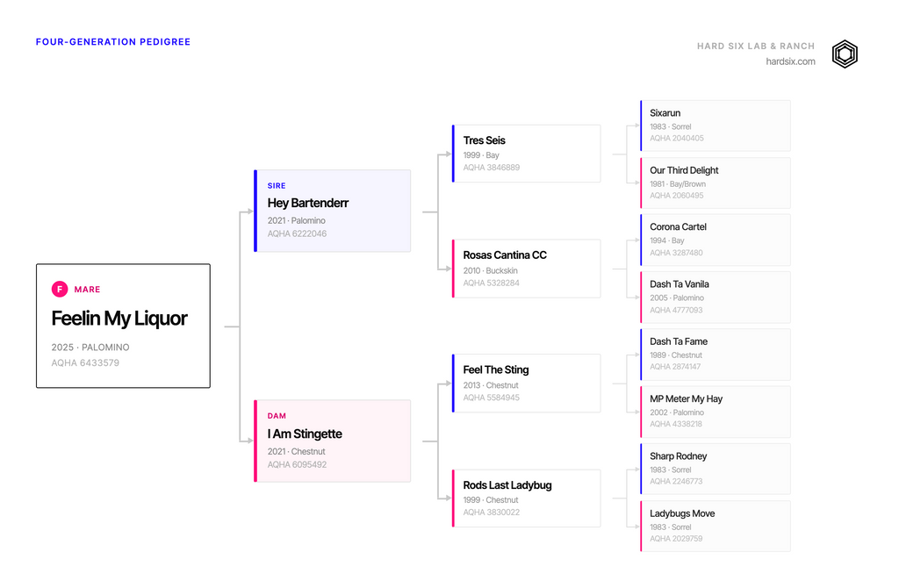Click the pink F female badge
The height and width of the screenshot is (588, 899).
tap(60, 290)
